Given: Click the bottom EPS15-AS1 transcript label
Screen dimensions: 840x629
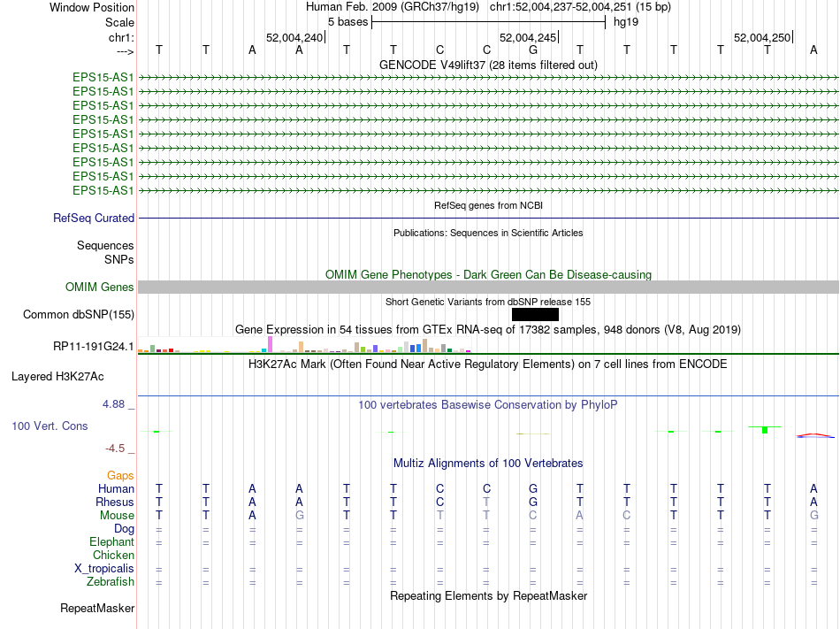Looking at the screenshot, I should point(103,190).
